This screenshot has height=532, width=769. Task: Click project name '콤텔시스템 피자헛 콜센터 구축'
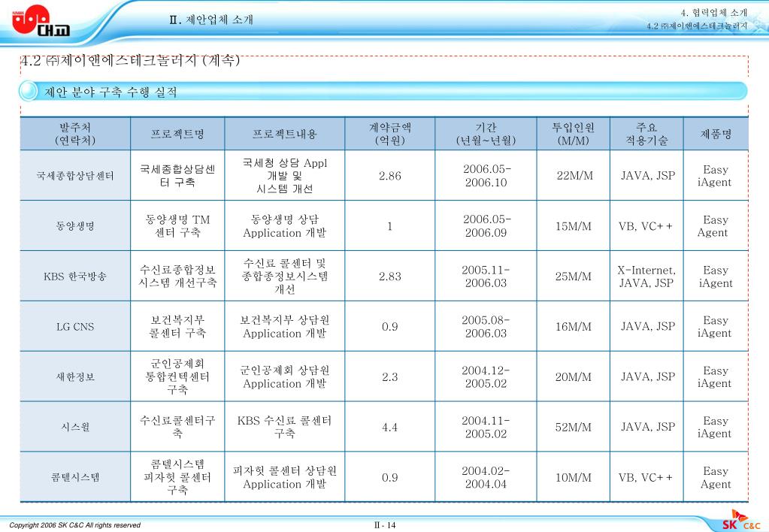coord(177,477)
